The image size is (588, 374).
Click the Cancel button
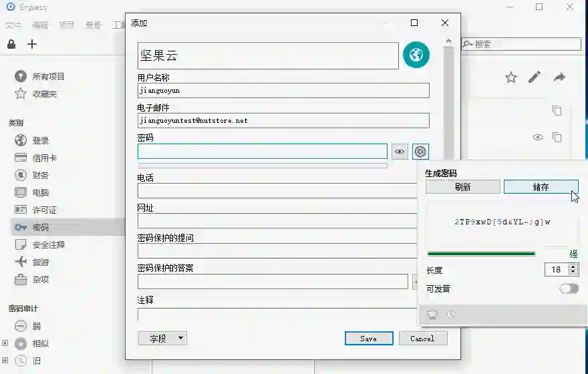[x=423, y=339]
